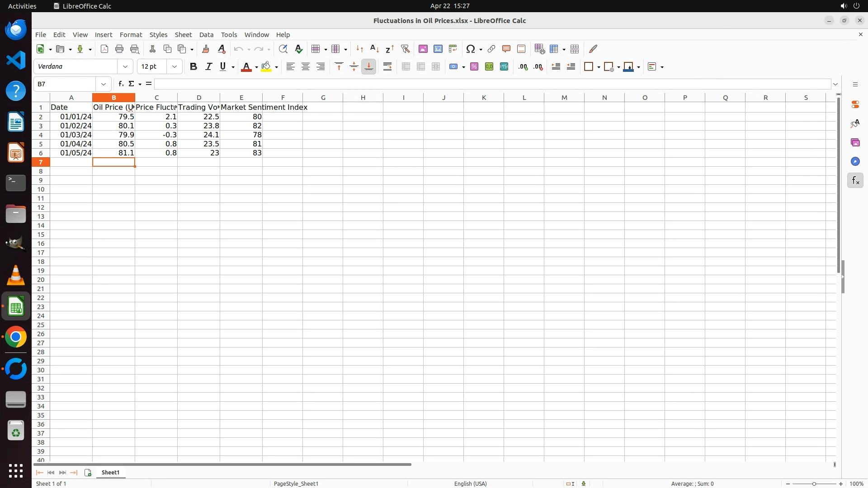Click the AutoFilter icon

coord(405,49)
